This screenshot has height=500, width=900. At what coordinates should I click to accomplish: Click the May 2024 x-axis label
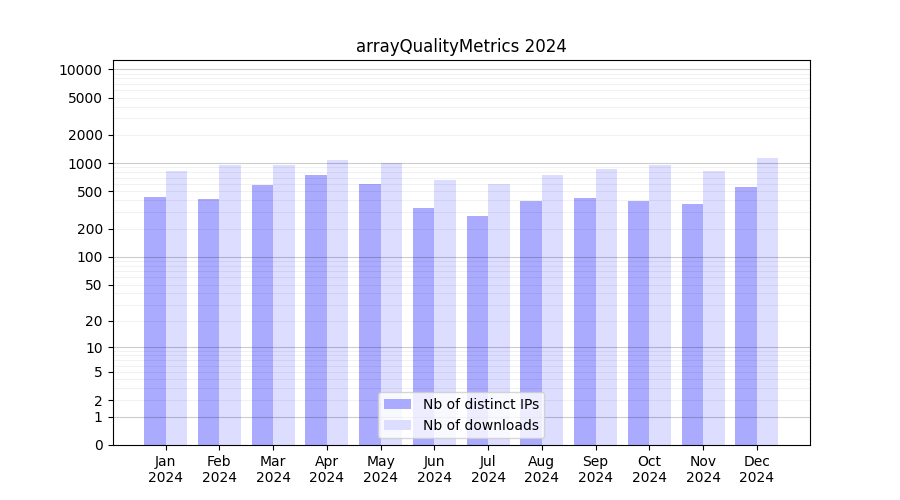coord(380,469)
